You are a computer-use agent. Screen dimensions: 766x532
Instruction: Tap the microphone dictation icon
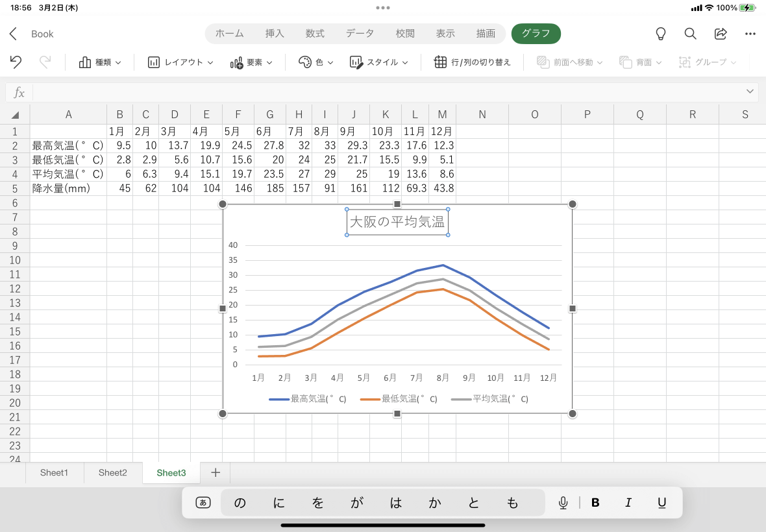pyautogui.click(x=563, y=503)
